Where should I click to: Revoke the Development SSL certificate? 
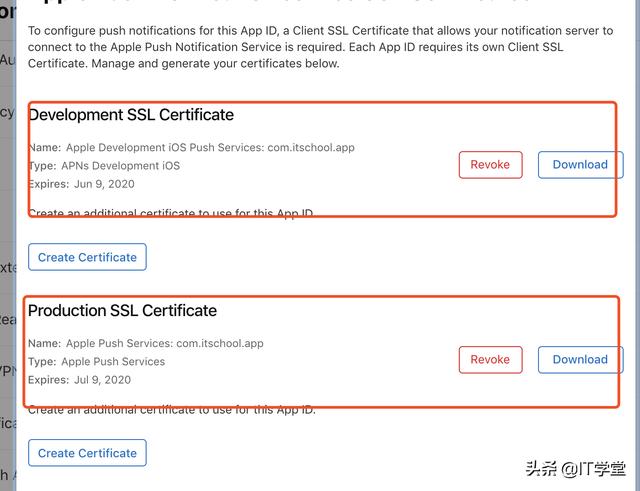pyautogui.click(x=490, y=165)
